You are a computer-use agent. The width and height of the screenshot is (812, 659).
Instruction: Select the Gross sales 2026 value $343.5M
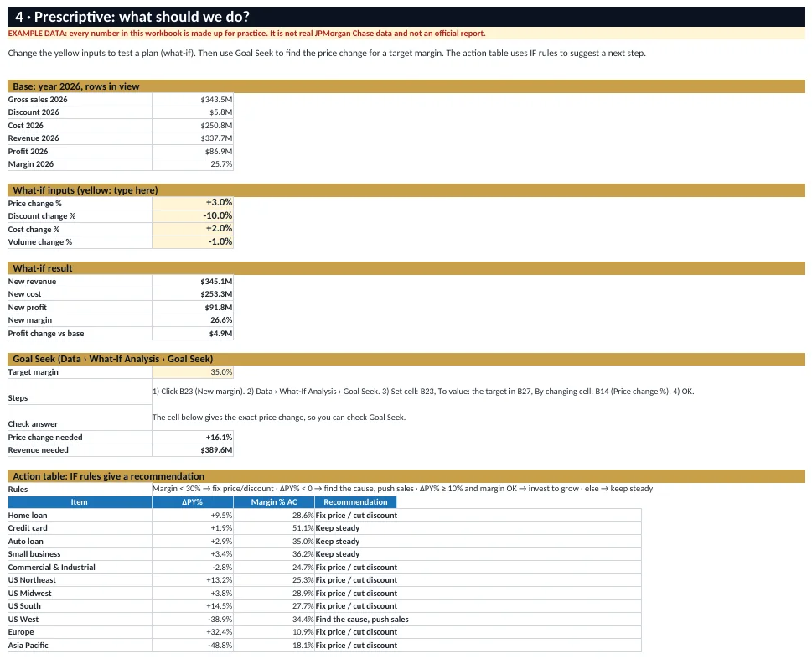193,100
